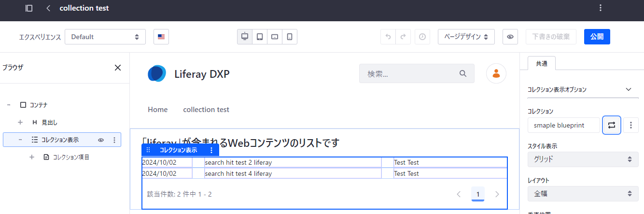Toggle visibility of コレクション表示 in tree
The width and height of the screenshot is (644, 214).
tap(101, 140)
